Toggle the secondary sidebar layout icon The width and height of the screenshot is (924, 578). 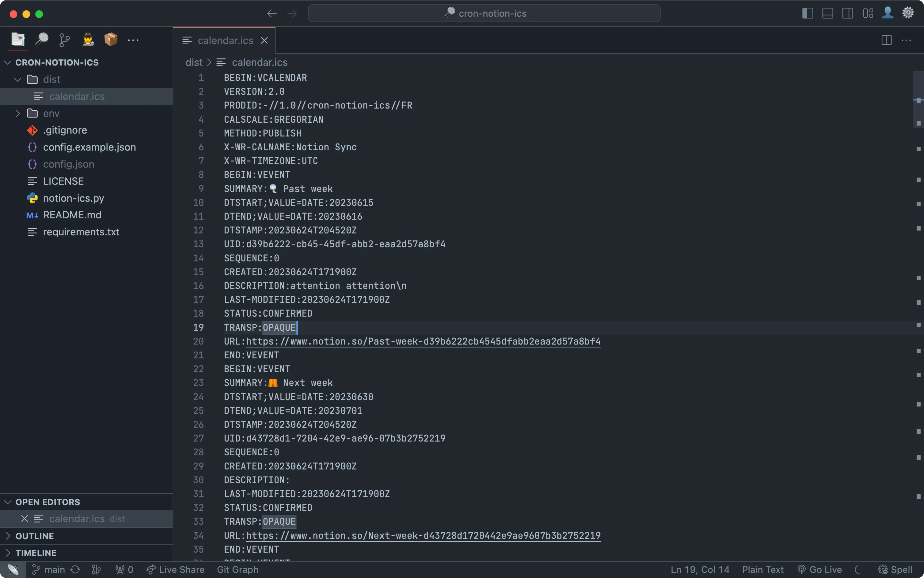pyautogui.click(x=848, y=13)
